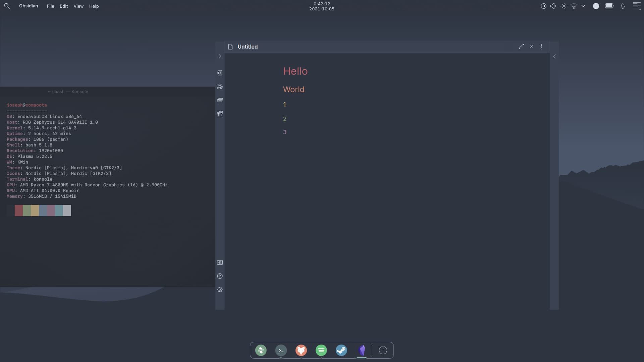Open Obsidian settings with the gear icon

tap(220, 290)
